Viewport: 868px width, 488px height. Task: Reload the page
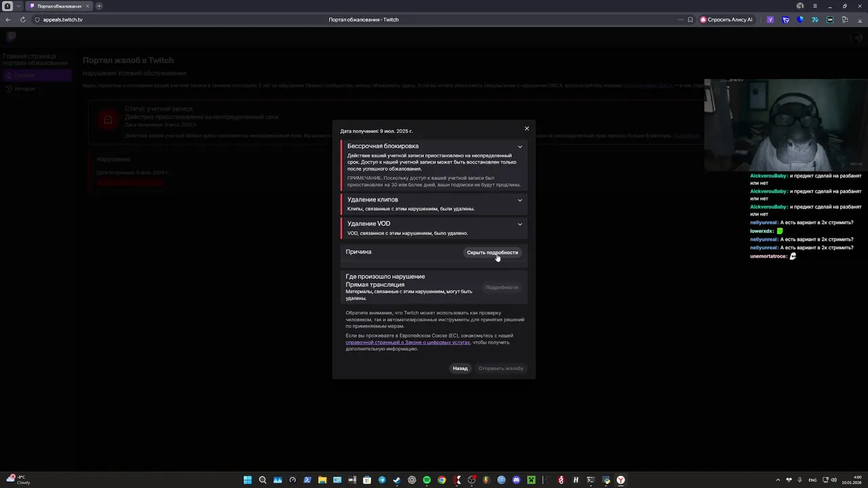23,20
